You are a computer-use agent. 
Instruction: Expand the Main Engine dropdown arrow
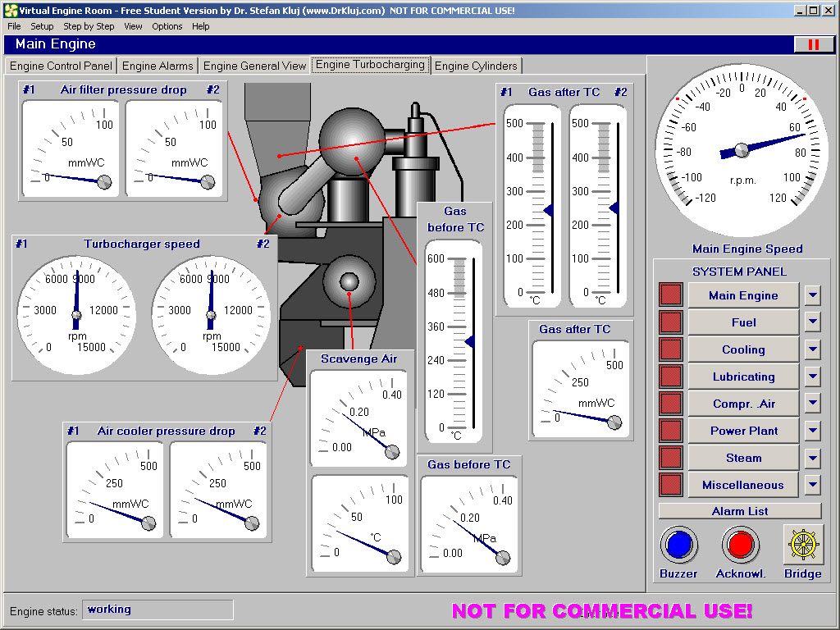point(812,295)
